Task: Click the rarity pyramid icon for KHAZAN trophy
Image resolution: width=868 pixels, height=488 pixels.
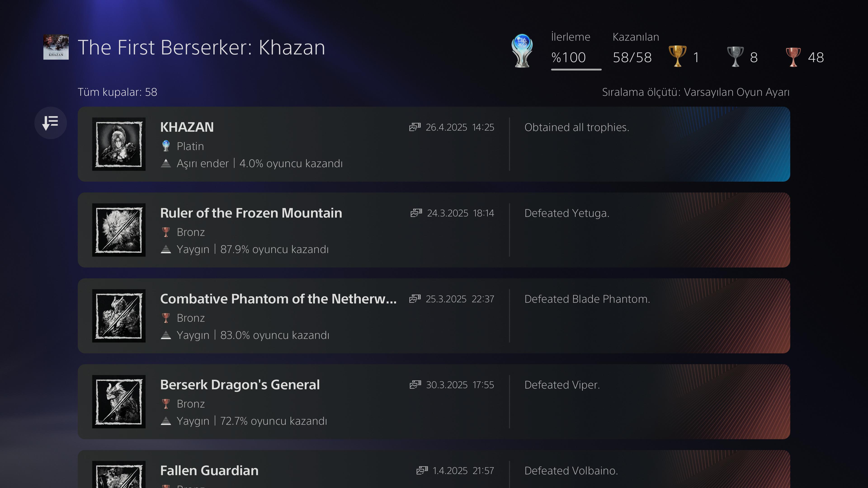Action: (x=166, y=163)
